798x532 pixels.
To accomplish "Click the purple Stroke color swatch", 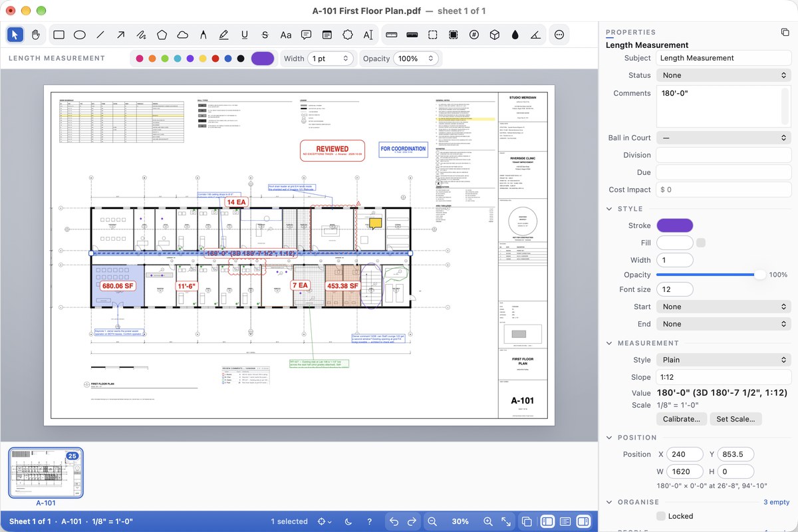I will pos(675,225).
